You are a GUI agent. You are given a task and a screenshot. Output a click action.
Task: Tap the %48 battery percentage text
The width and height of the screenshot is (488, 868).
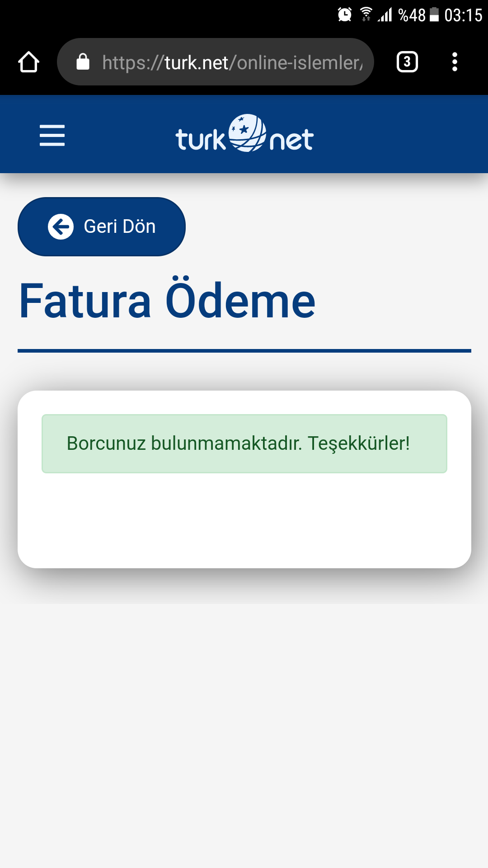pyautogui.click(x=412, y=15)
